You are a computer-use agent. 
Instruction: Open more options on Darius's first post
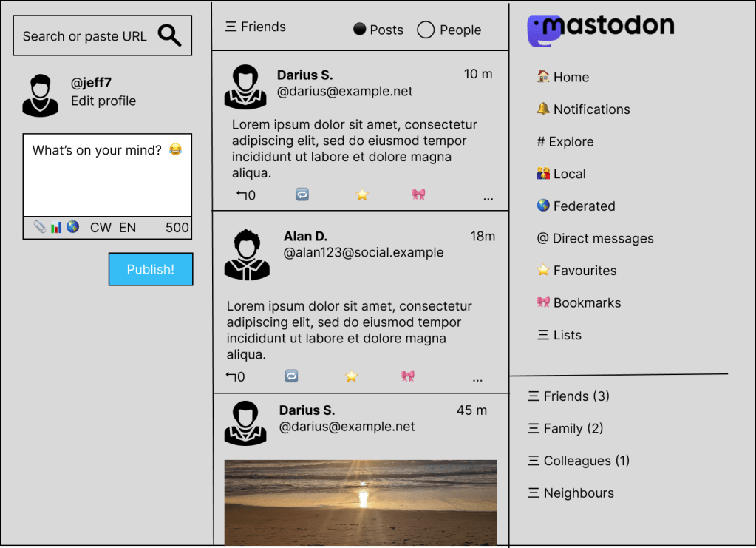pyautogui.click(x=488, y=197)
